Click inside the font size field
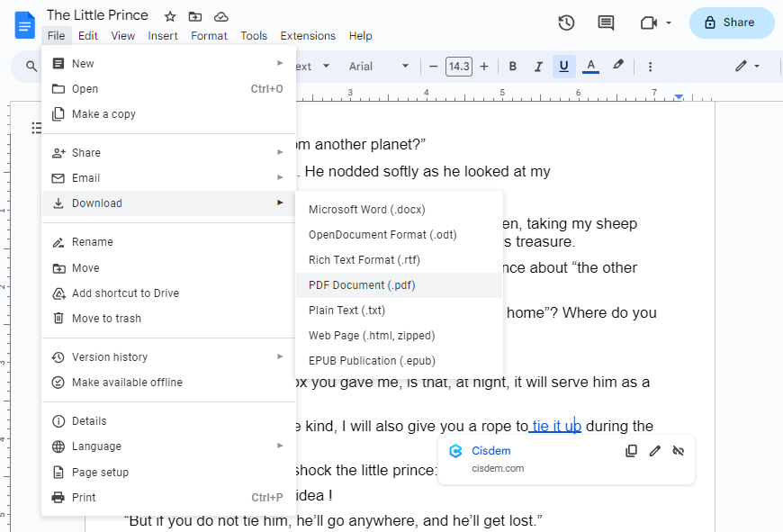 (458, 66)
